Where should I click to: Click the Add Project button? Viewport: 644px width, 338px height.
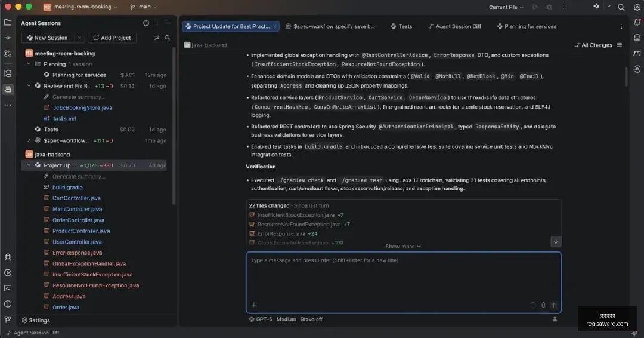pos(112,38)
